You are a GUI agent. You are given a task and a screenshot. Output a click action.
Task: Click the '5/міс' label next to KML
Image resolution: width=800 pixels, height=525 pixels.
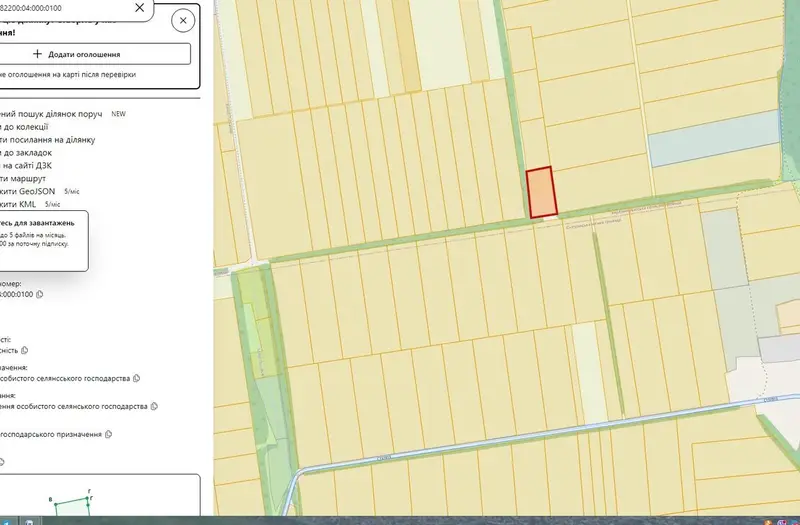click(x=53, y=204)
